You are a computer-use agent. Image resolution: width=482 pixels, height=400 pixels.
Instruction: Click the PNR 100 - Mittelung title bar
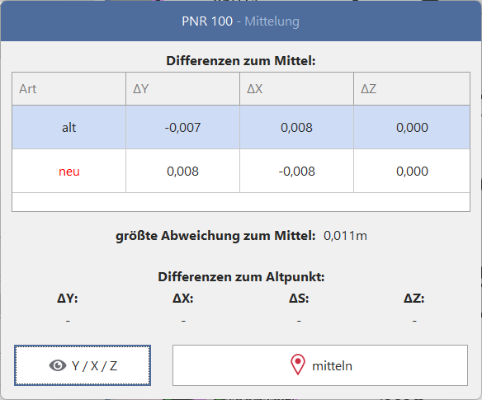(x=241, y=21)
